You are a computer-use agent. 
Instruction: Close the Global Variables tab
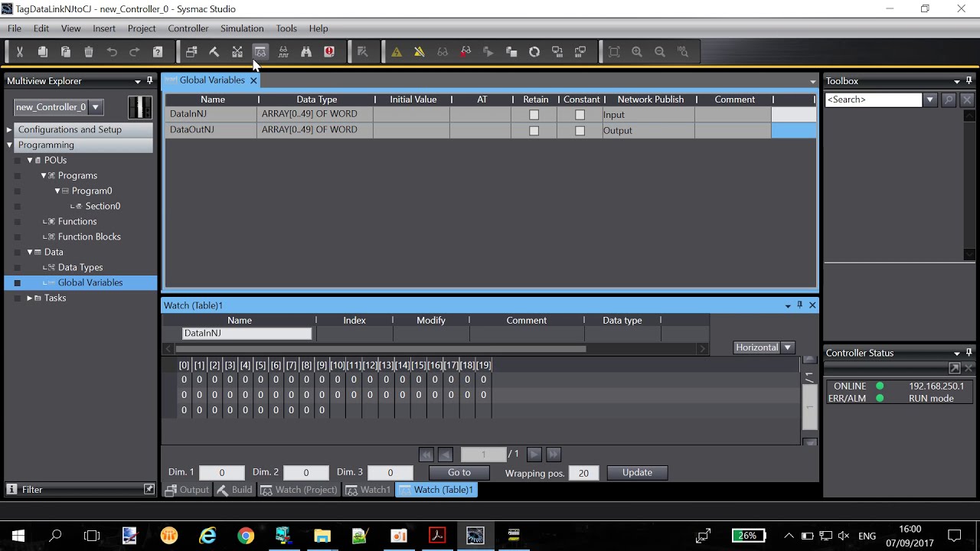coord(253,80)
